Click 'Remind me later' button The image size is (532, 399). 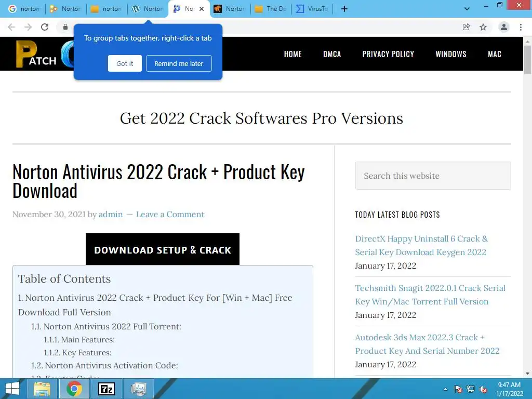pyautogui.click(x=179, y=63)
